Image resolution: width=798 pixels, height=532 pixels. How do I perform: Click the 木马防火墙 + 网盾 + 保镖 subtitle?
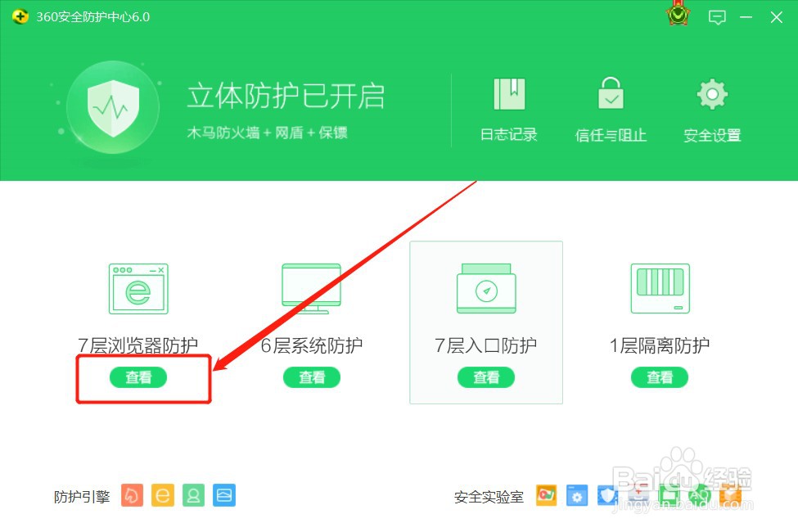click(267, 133)
